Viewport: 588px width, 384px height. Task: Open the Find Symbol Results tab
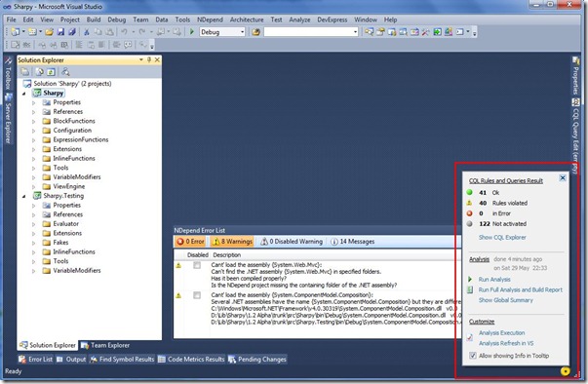tap(122, 360)
